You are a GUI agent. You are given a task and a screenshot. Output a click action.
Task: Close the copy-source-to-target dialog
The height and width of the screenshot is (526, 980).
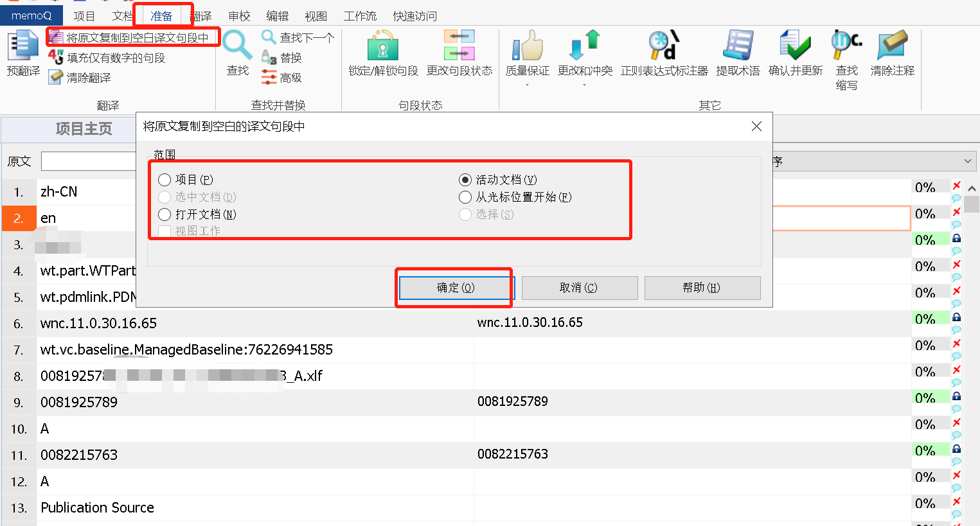(756, 127)
